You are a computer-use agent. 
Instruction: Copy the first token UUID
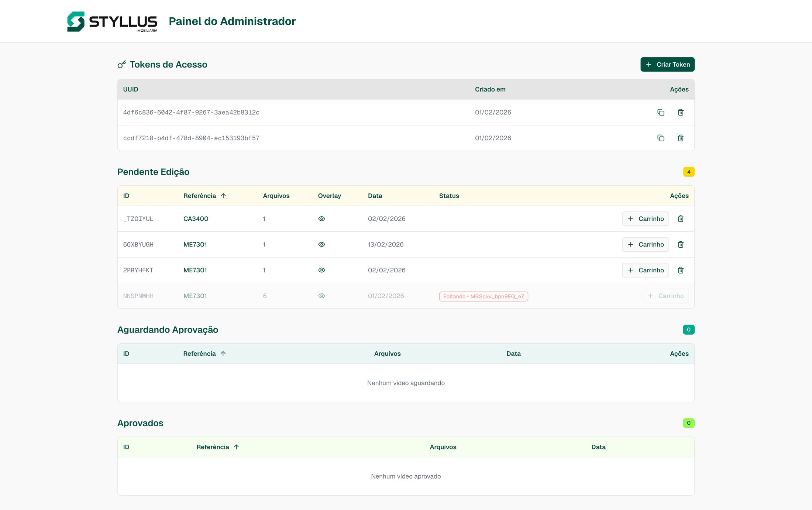tap(661, 112)
